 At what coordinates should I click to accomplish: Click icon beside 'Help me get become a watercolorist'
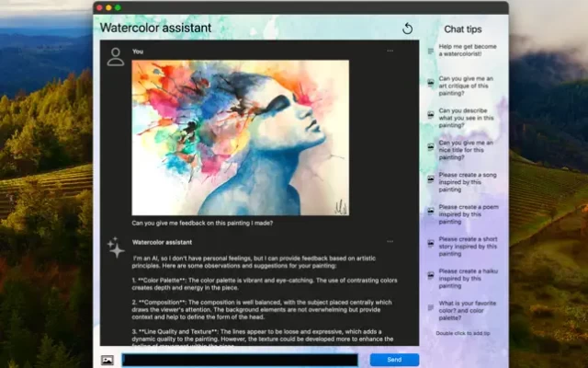pos(430,52)
